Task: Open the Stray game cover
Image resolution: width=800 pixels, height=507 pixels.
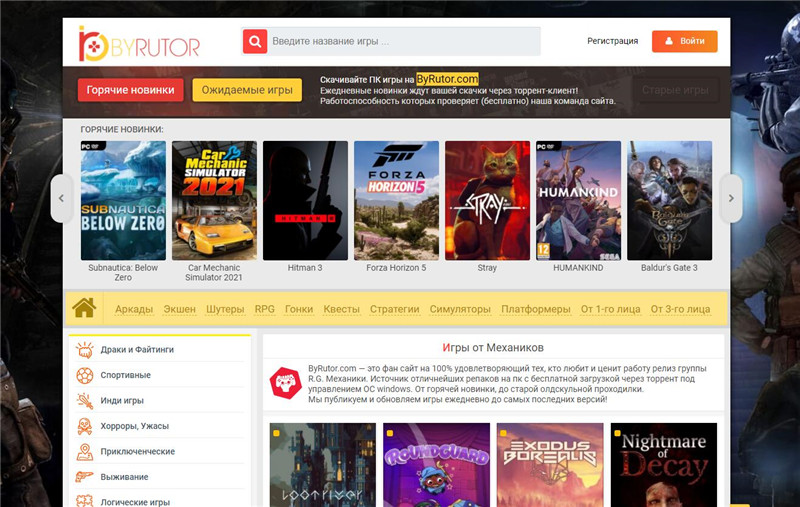Action: 487,200
